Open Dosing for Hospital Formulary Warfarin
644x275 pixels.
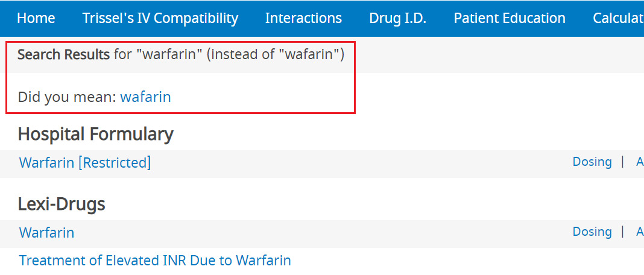coord(592,162)
